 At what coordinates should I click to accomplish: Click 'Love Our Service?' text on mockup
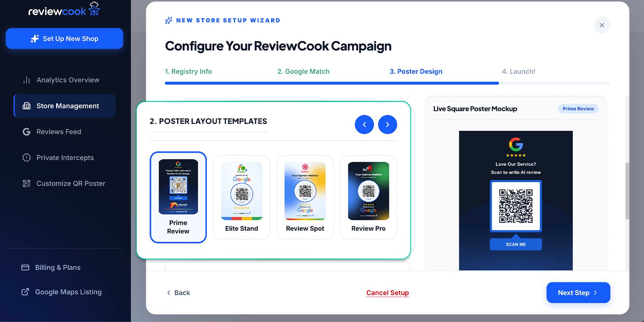coord(516,164)
